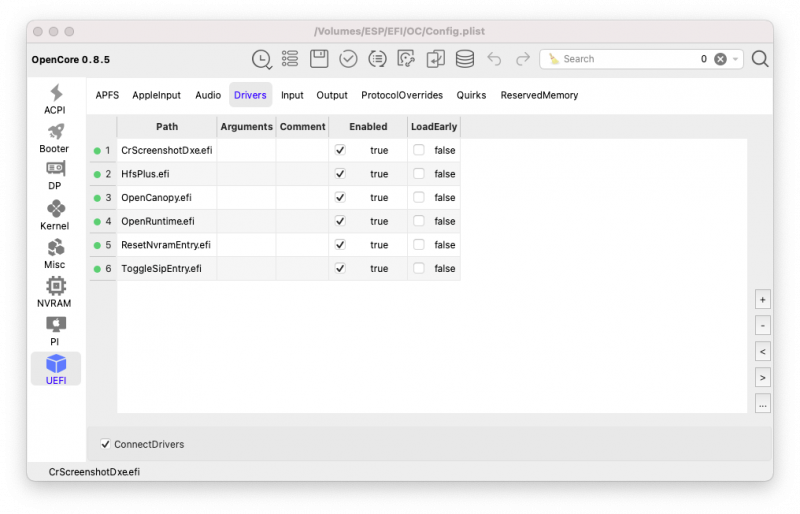Image resolution: width=800 pixels, height=514 pixels.
Task: Open the DP section in the sidebar
Action: pyautogui.click(x=55, y=176)
